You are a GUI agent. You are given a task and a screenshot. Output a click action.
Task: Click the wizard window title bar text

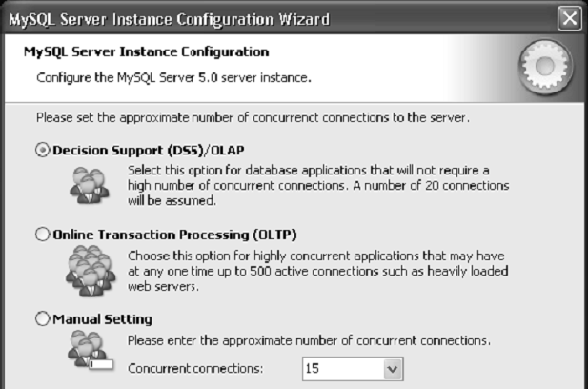(169, 19)
